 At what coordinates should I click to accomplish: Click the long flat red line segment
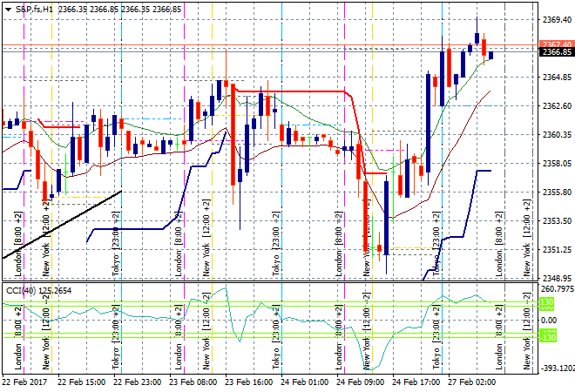[287, 90]
